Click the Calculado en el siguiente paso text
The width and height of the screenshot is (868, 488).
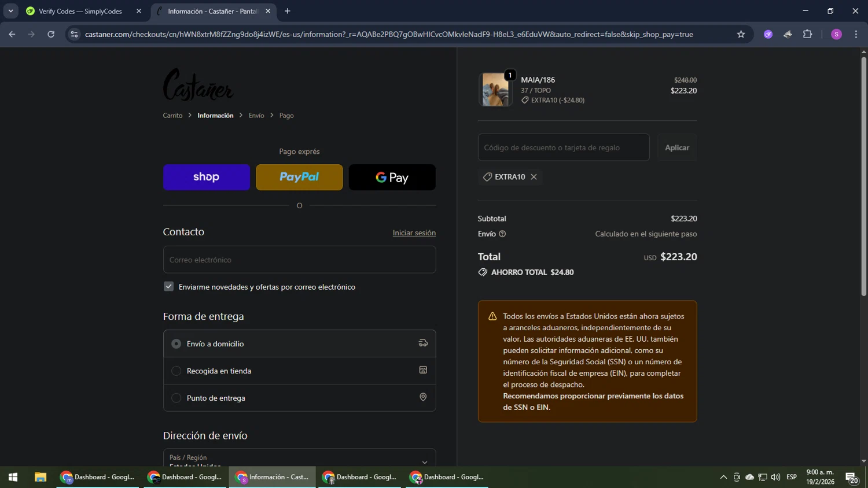pyautogui.click(x=646, y=234)
